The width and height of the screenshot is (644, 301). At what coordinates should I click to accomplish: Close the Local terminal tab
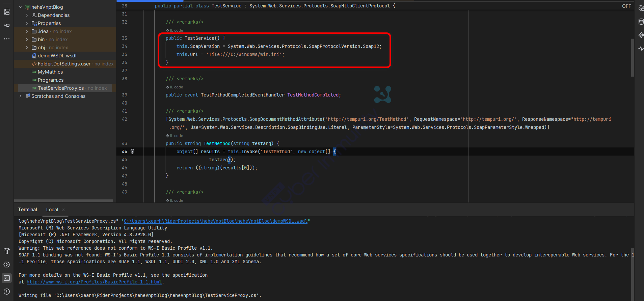63,210
